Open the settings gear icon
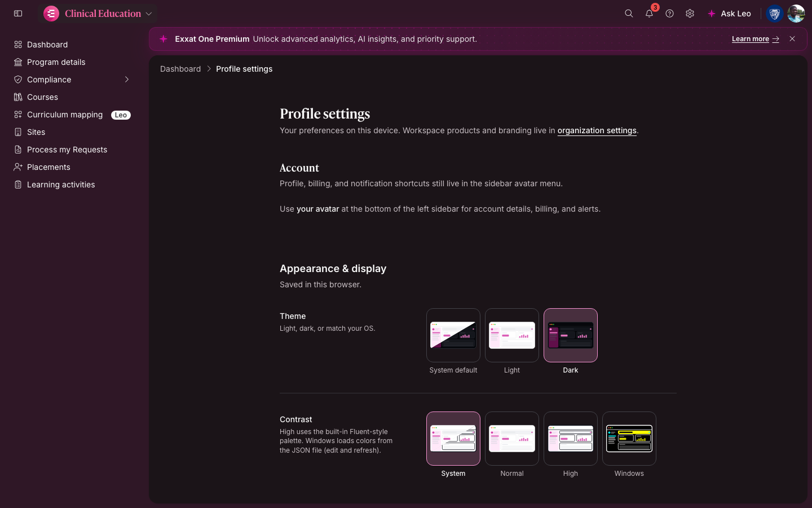The image size is (812, 508). 690,14
